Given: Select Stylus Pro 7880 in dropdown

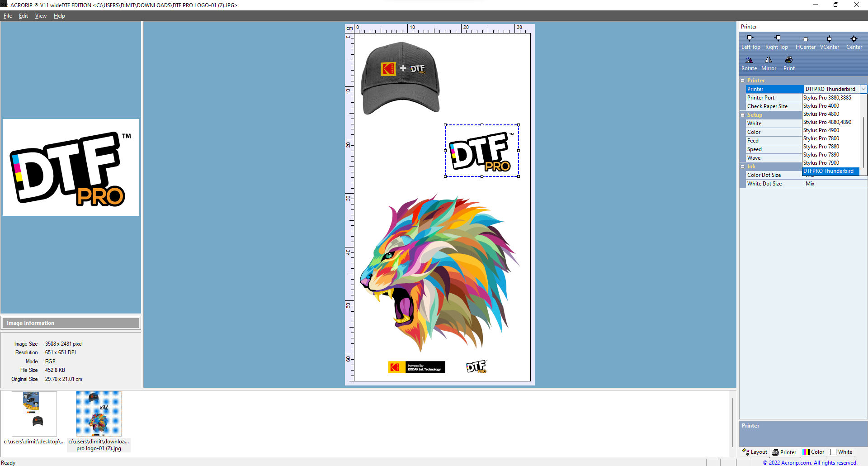Looking at the screenshot, I should click(821, 147).
